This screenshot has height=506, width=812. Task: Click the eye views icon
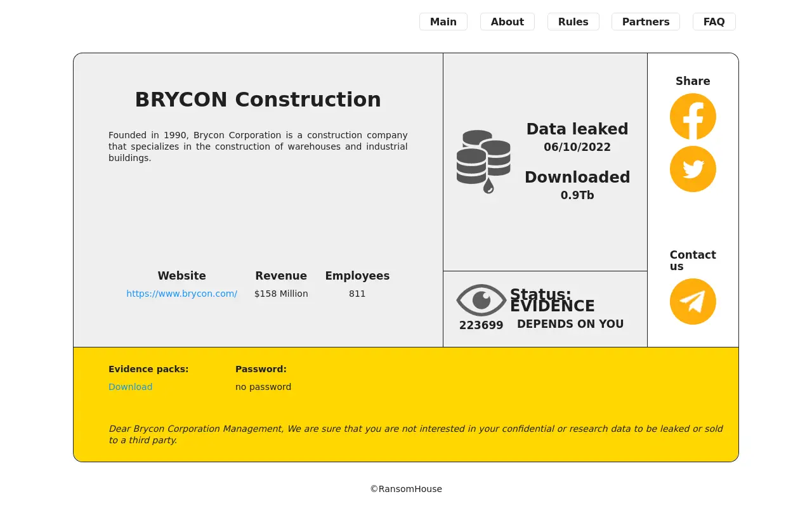coord(481,300)
